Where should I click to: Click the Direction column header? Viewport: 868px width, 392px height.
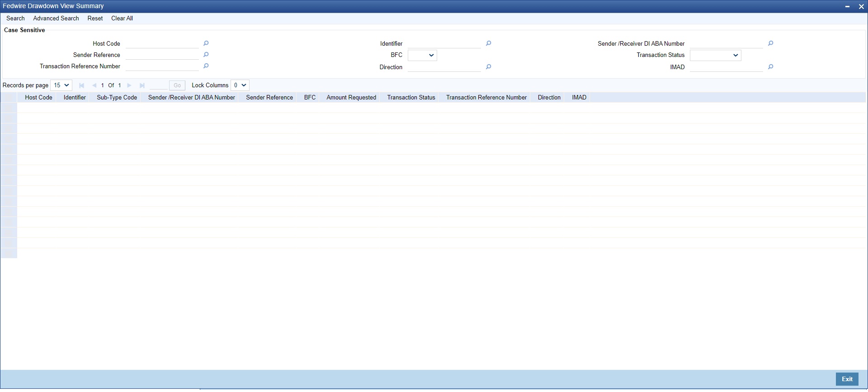[549, 98]
